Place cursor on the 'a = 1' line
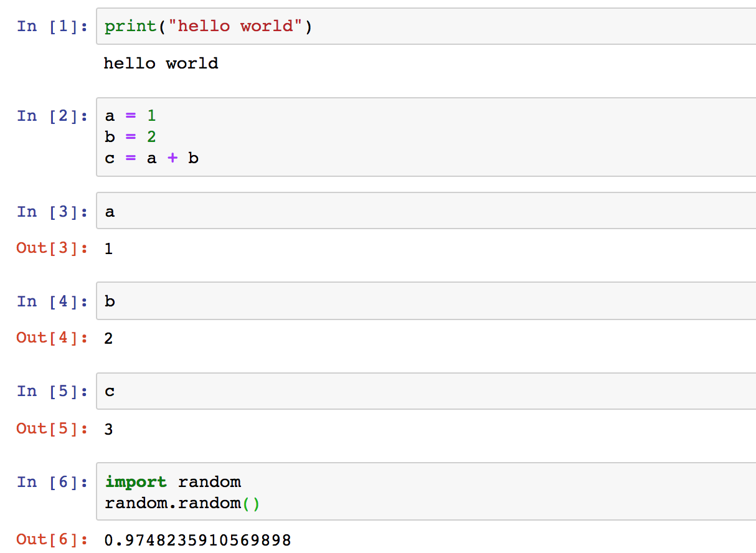 point(130,116)
